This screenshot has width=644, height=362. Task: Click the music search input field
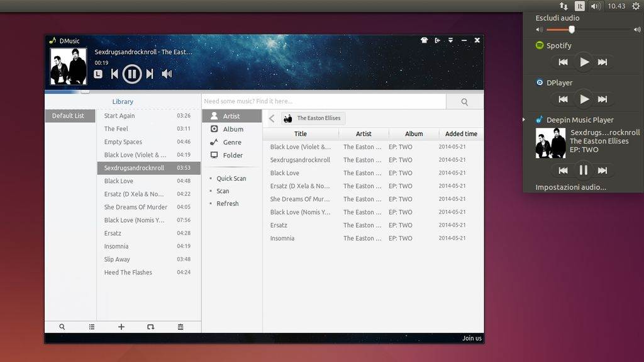coord(323,101)
